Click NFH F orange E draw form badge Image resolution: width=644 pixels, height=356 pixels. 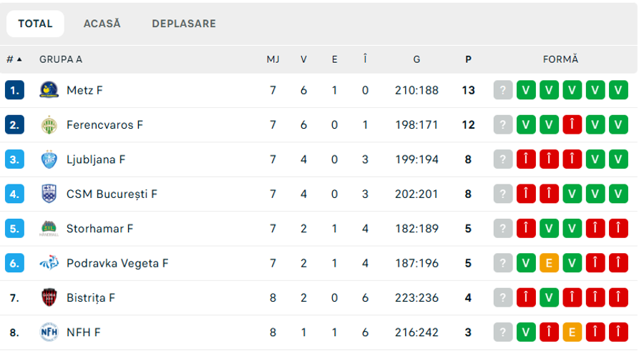572,332
